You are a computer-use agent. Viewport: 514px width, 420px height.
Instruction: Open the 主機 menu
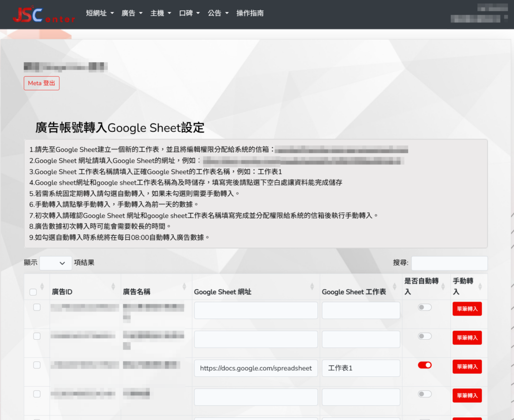(x=161, y=14)
